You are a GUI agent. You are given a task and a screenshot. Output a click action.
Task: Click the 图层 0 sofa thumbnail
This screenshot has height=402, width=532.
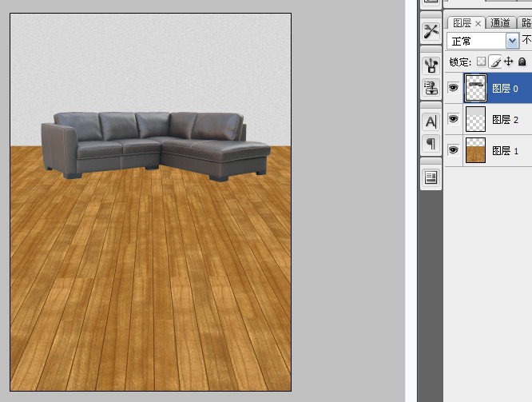point(475,88)
